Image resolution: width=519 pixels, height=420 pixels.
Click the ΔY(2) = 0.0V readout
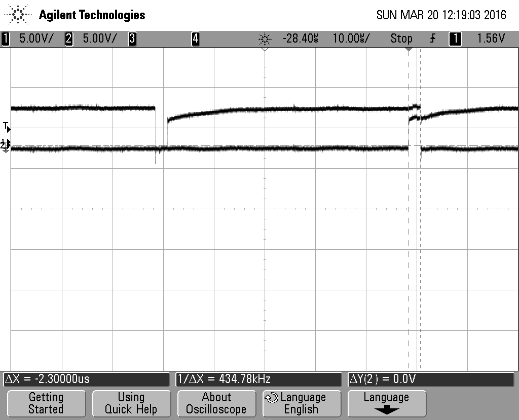point(431,379)
